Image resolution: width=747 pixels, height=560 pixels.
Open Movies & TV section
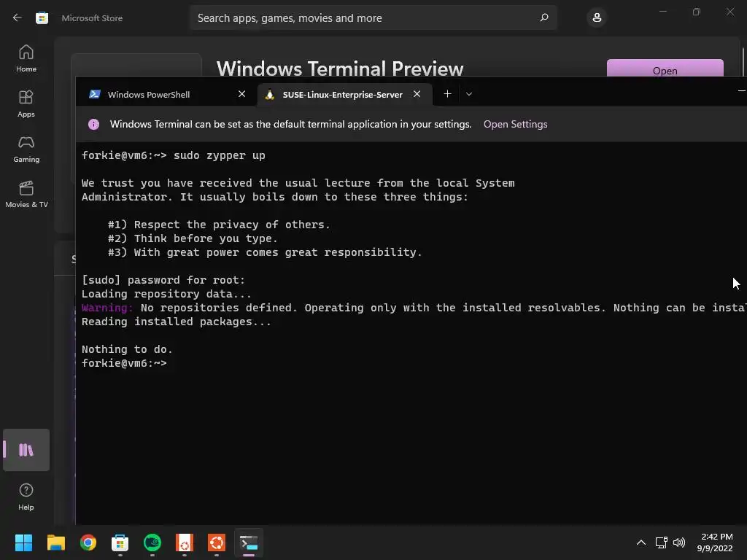click(x=26, y=194)
